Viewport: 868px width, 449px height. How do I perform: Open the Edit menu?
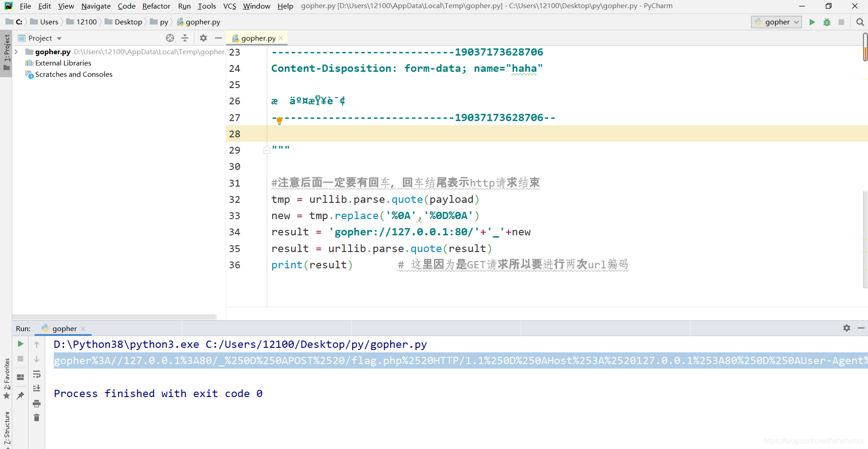click(x=44, y=6)
